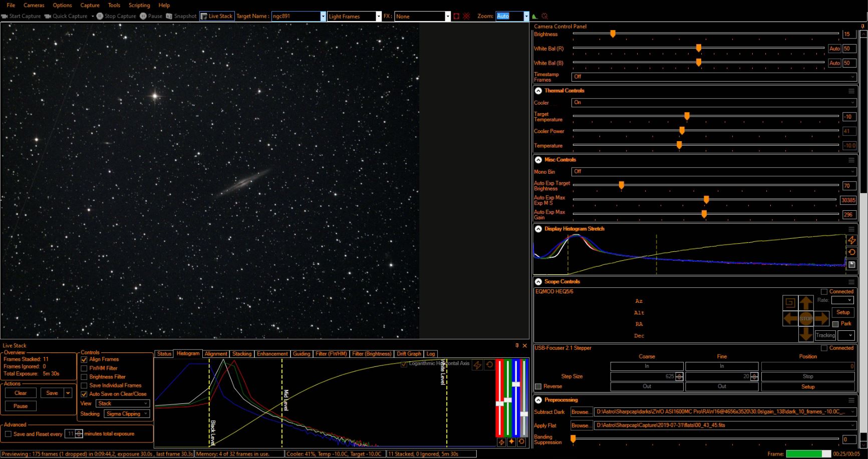Open the Target Name dropdown
Screen dimensions: 868x459
323,16
